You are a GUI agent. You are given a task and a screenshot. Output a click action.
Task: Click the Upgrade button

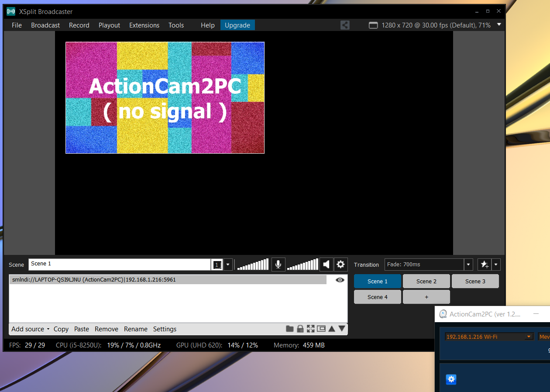pyautogui.click(x=237, y=25)
